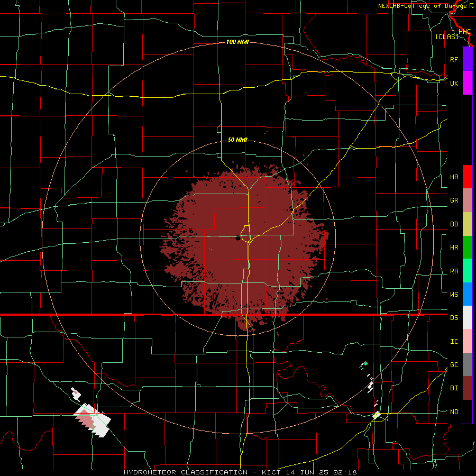Click the GC gray legend swatch
The width and height of the screenshot is (476, 476).
(467, 364)
